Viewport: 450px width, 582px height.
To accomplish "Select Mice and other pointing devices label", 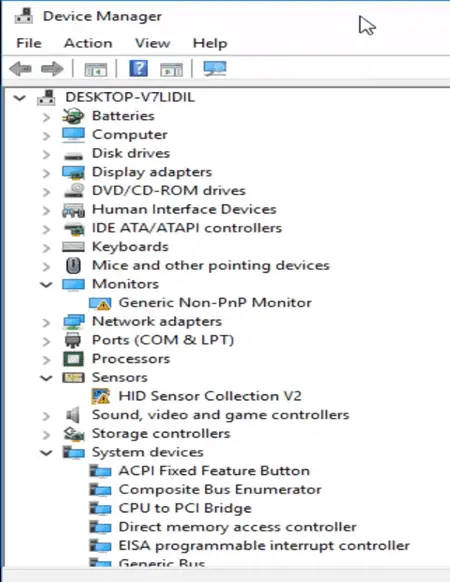I will pyautogui.click(x=211, y=265).
